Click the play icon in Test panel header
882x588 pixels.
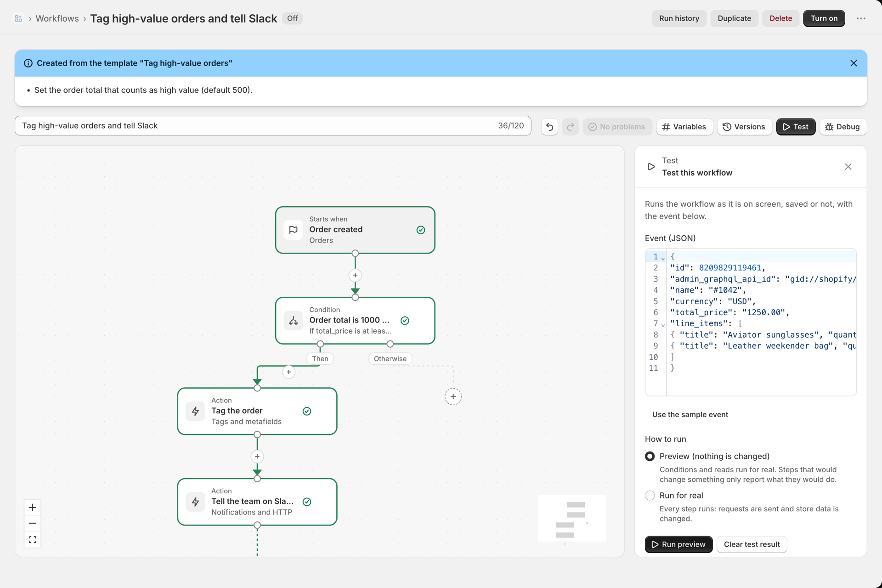click(x=651, y=166)
